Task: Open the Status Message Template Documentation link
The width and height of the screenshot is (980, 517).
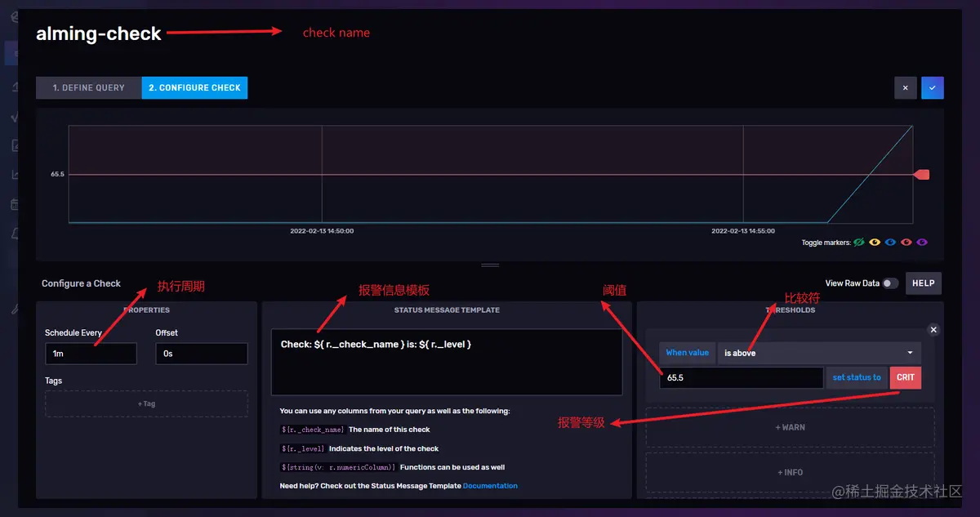Action: (x=490, y=486)
